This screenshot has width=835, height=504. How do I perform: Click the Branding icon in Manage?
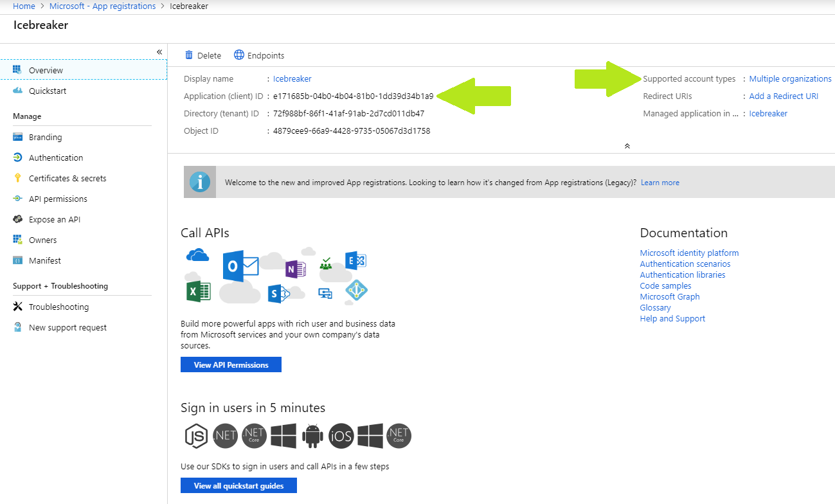(x=17, y=137)
